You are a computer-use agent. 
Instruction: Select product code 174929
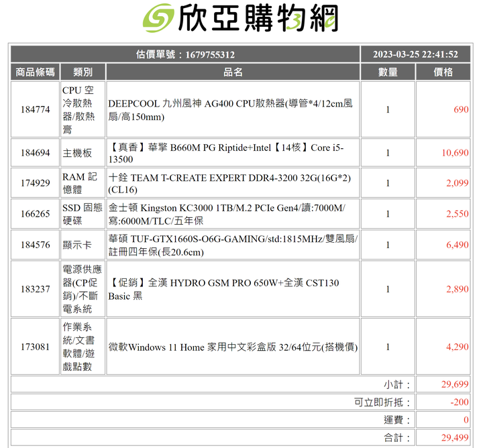(35, 183)
